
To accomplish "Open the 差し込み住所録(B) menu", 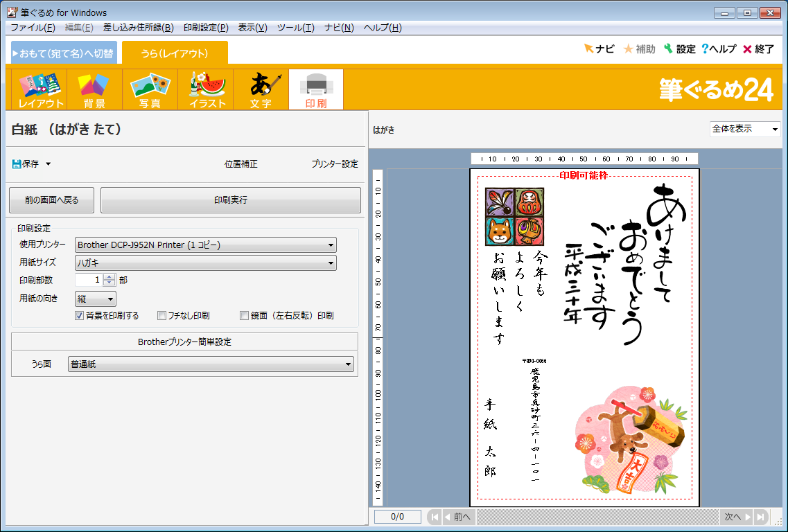I will pyautogui.click(x=139, y=28).
